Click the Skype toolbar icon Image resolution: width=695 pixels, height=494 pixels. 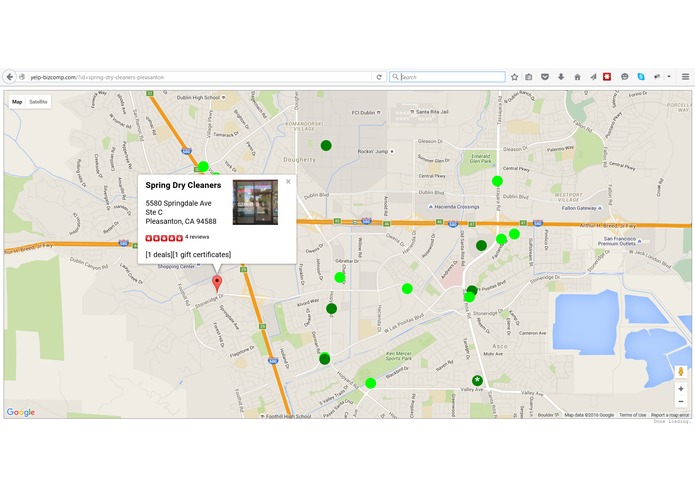tap(641, 77)
